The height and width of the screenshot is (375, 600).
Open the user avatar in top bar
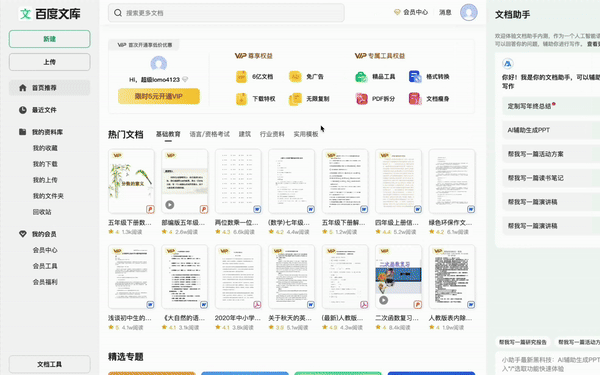pos(468,12)
